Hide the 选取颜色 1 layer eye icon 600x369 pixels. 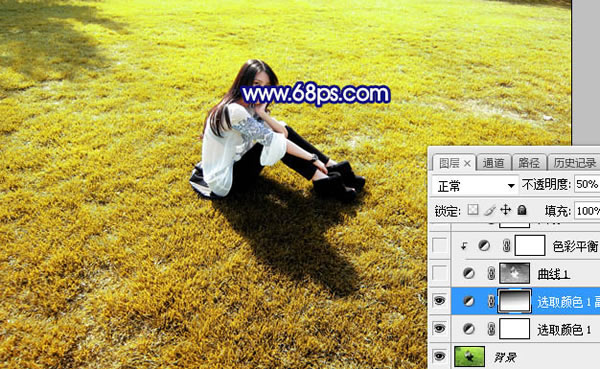pos(439,328)
